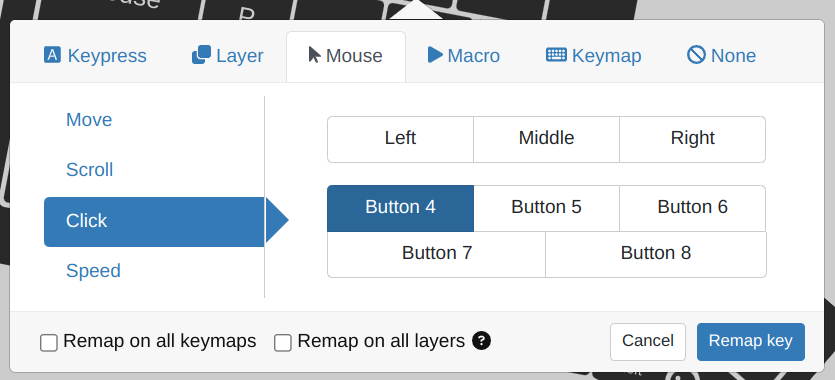Pick Button 5 as click action

(546, 208)
